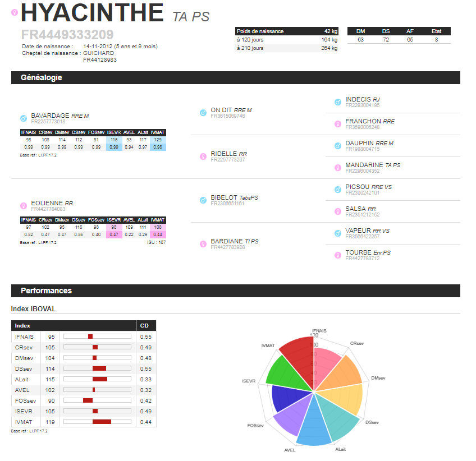Click the female icon beside MANDARINE
Image resolution: width=476 pixels, height=461 pixels.
338,168
